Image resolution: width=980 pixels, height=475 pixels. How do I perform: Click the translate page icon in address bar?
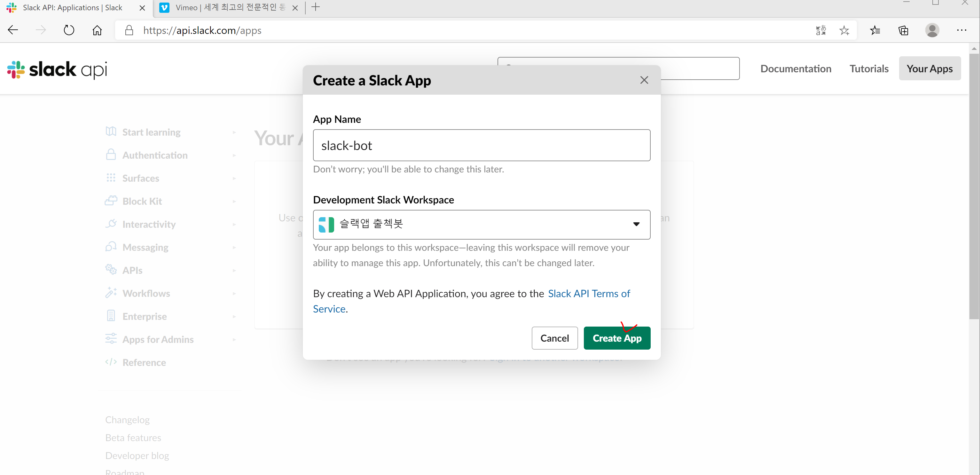820,30
